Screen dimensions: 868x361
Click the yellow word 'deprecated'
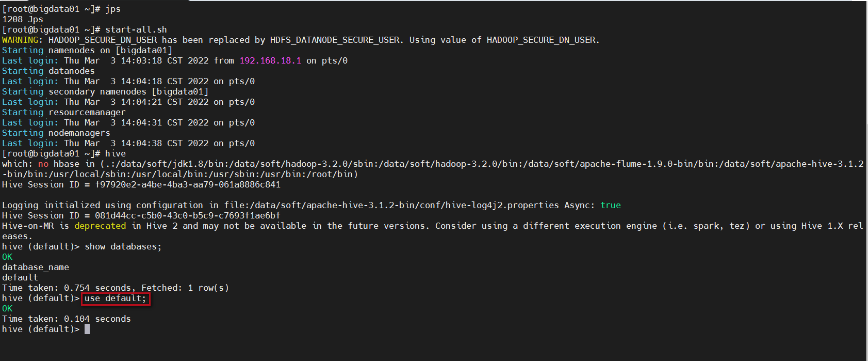click(x=100, y=226)
